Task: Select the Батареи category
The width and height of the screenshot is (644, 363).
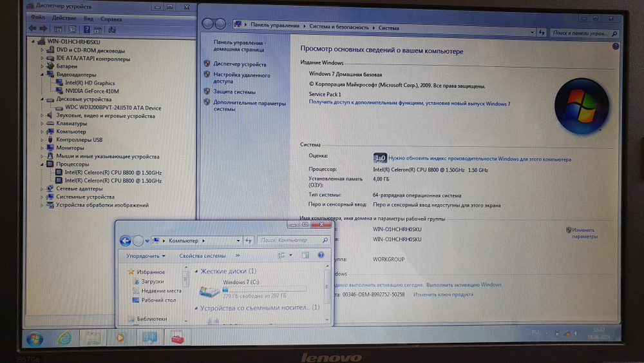Action: [x=66, y=66]
